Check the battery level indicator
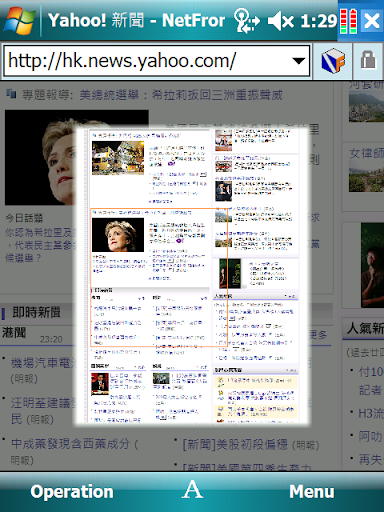The image size is (384, 512). (348, 21)
